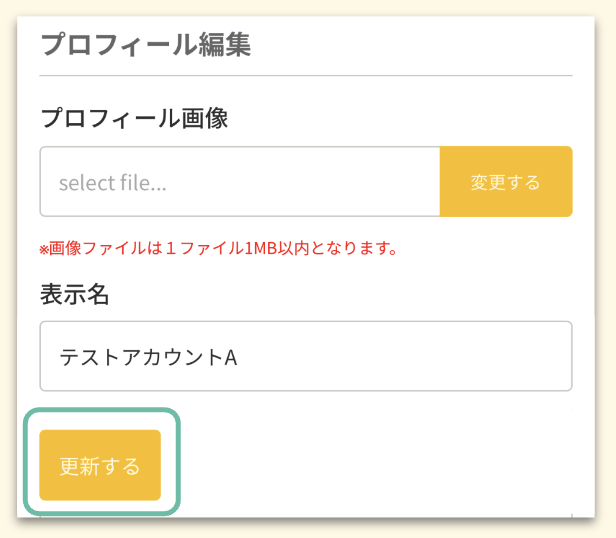This screenshot has height=538, width=616.
Task: Click the プロフィール編集 heading
Action: click(145, 45)
